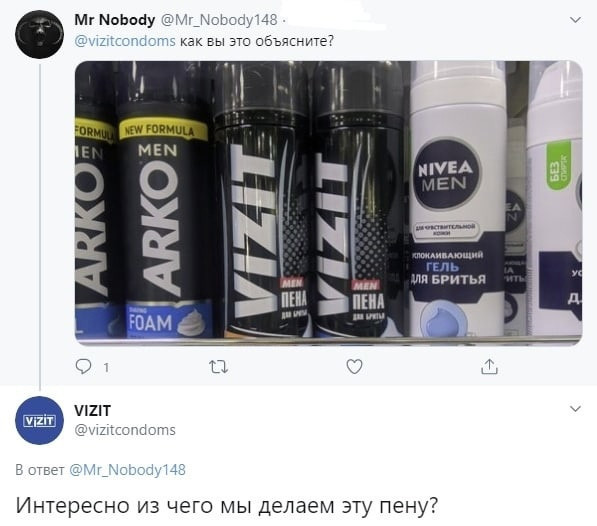The height and width of the screenshot is (526, 597).
Task: Open the reply icon under the first tweet
Action: click(x=83, y=367)
